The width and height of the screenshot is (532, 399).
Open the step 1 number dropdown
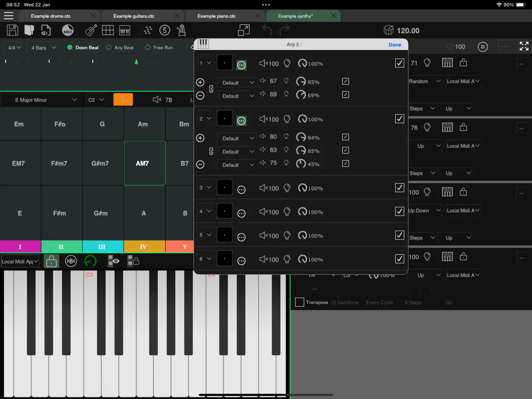[x=205, y=63]
